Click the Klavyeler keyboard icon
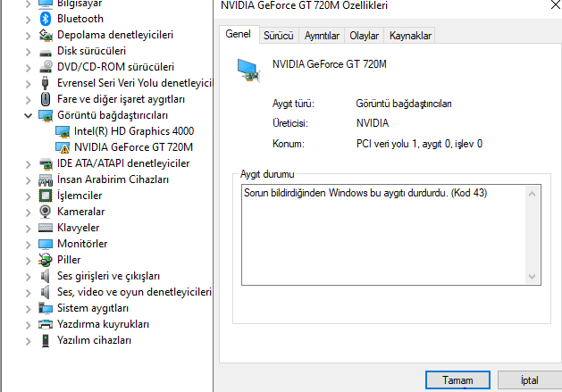Screen dimensions: 562x392 pos(46,228)
